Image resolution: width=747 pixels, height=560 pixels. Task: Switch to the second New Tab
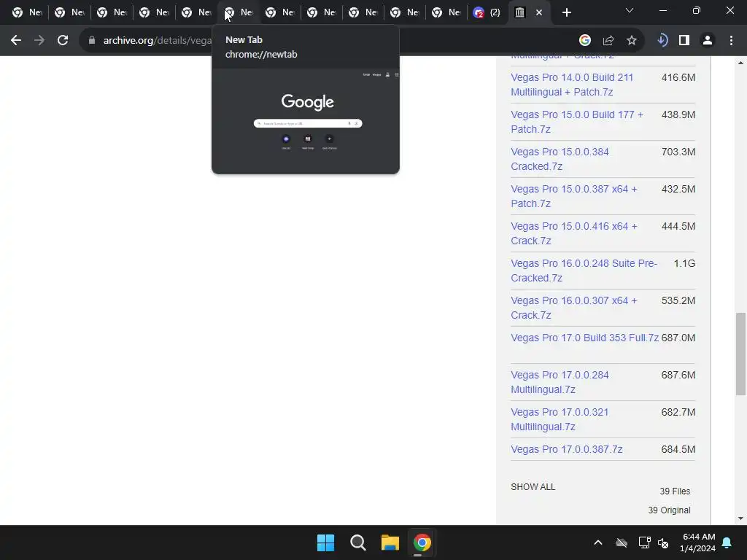pos(69,12)
